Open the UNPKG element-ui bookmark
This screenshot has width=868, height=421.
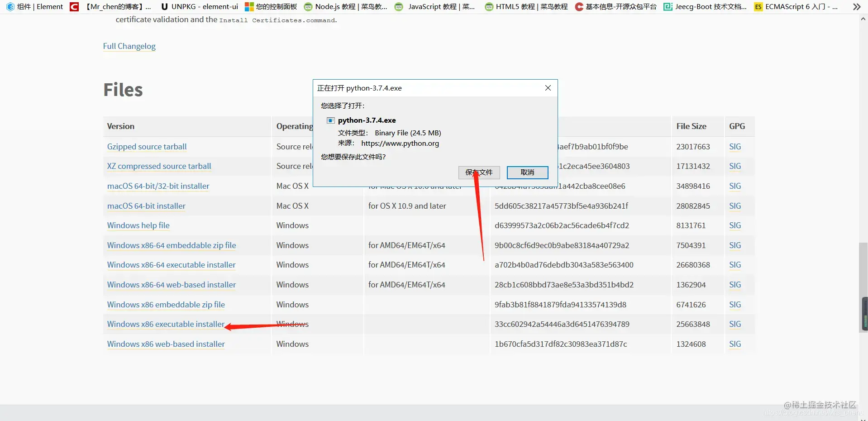click(200, 7)
